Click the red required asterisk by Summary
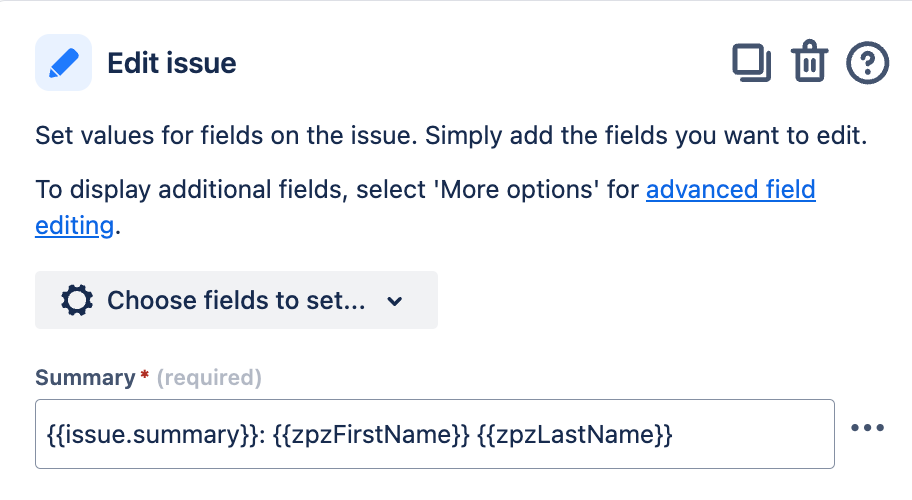 tap(144, 377)
